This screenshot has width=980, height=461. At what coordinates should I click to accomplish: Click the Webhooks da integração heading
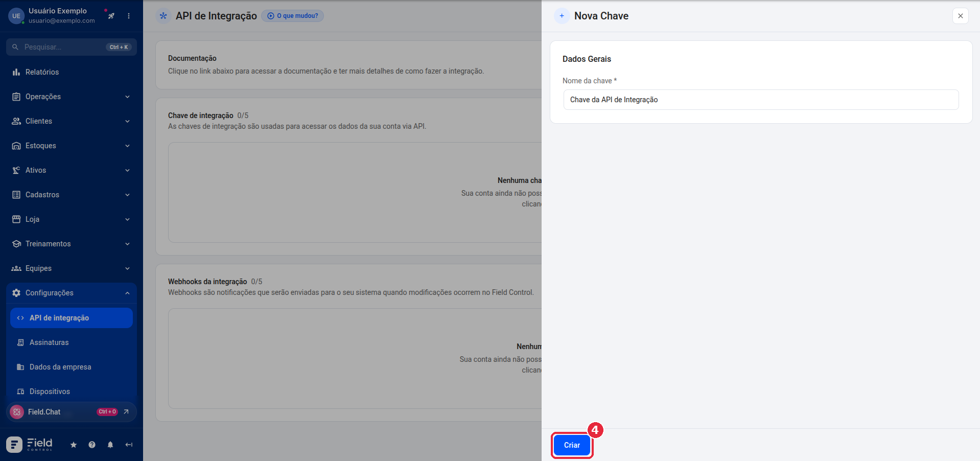pyautogui.click(x=207, y=282)
